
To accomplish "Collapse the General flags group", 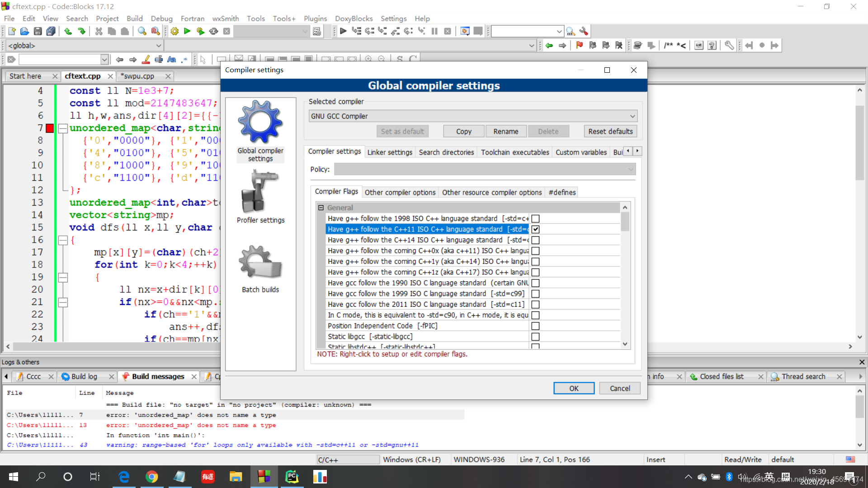I will pos(321,208).
